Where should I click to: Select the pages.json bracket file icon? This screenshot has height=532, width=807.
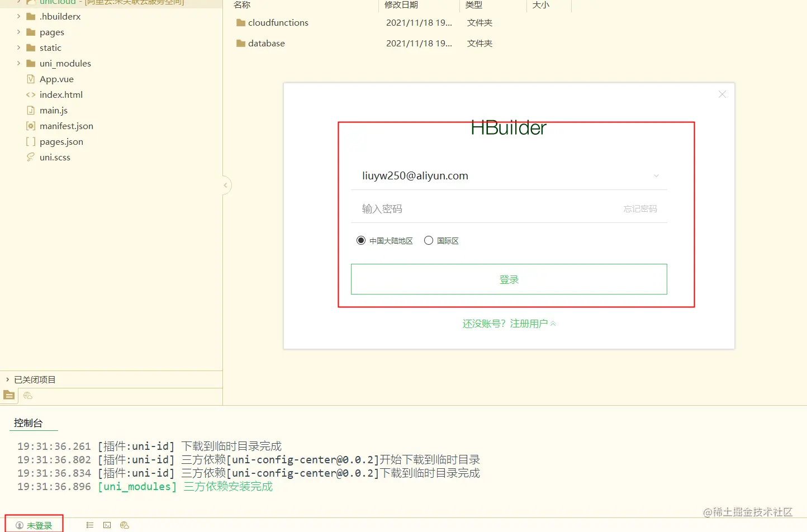pyautogui.click(x=31, y=142)
